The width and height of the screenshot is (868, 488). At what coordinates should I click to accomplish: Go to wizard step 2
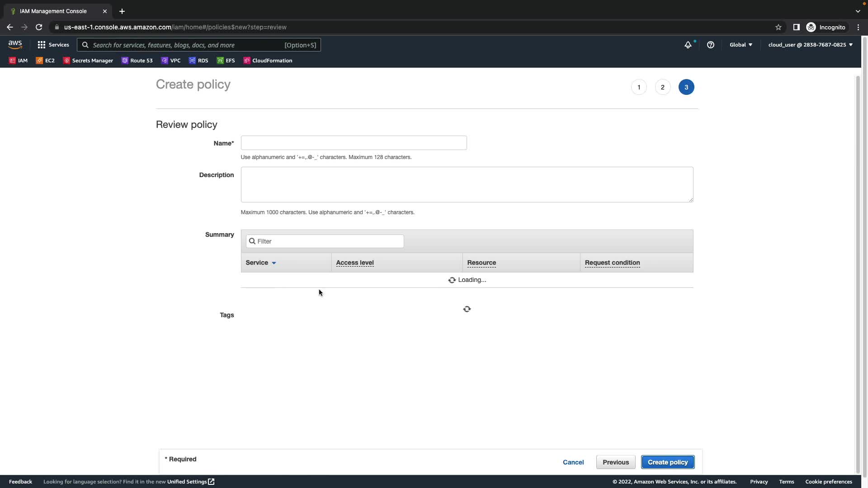(663, 87)
